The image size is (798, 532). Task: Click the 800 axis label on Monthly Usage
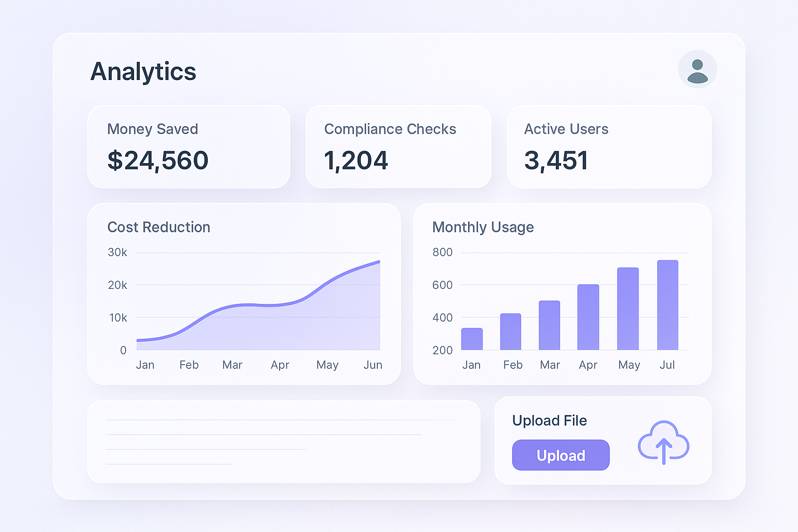pyautogui.click(x=442, y=252)
